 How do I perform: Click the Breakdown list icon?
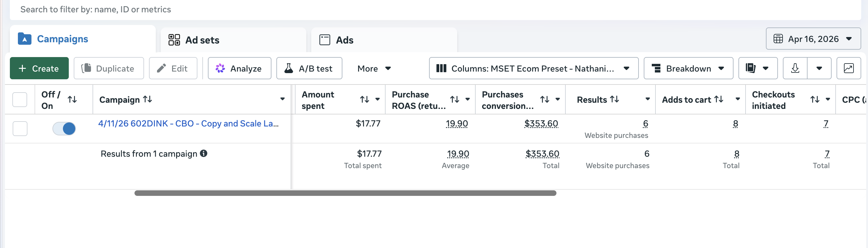[x=656, y=68]
